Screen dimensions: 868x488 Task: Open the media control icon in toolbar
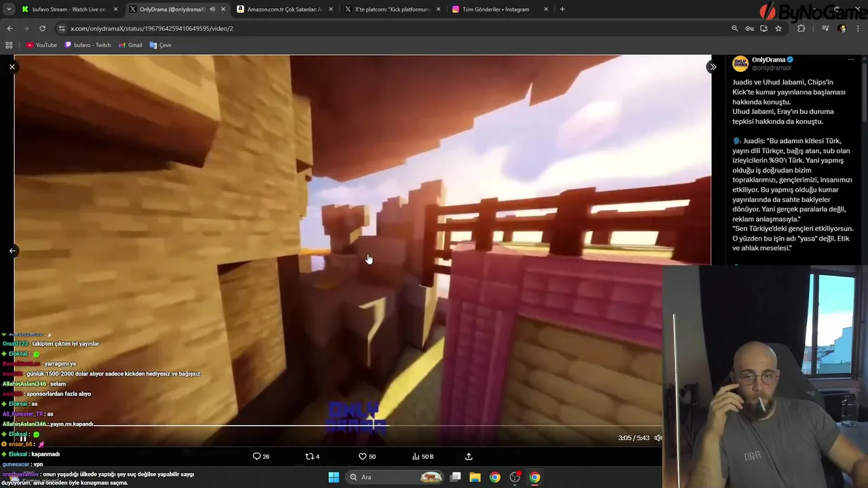coord(825,28)
